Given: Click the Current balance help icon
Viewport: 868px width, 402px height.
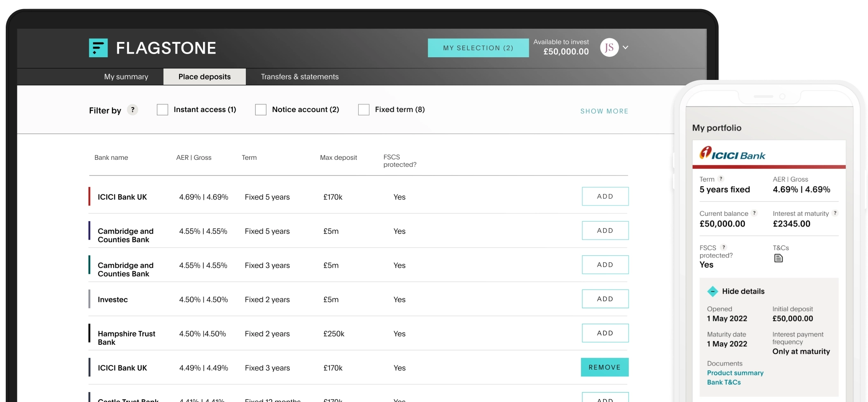Looking at the screenshot, I should 754,213.
